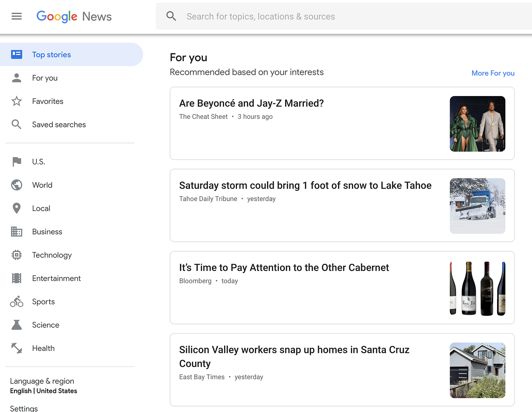Open Beyoncé and Jay-Z Married article
The height and width of the screenshot is (412, 532).
point(252,103)
